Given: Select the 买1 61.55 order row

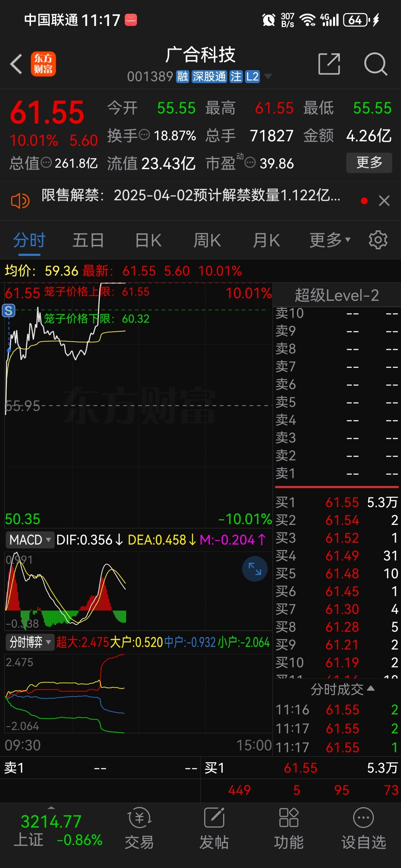Looking at the screenshot, I should pyautogui.click(x=337, y=502).
